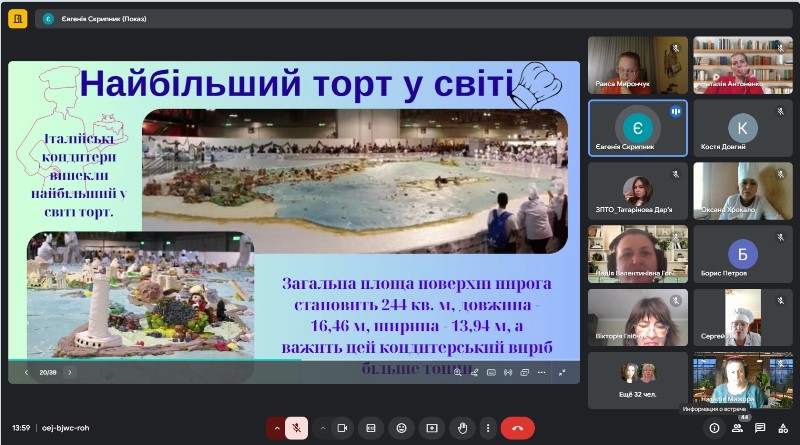Screen dimensions: 800x445
Task: Select Оксана Хрокало video thumbnail
Action: point(743,191)
